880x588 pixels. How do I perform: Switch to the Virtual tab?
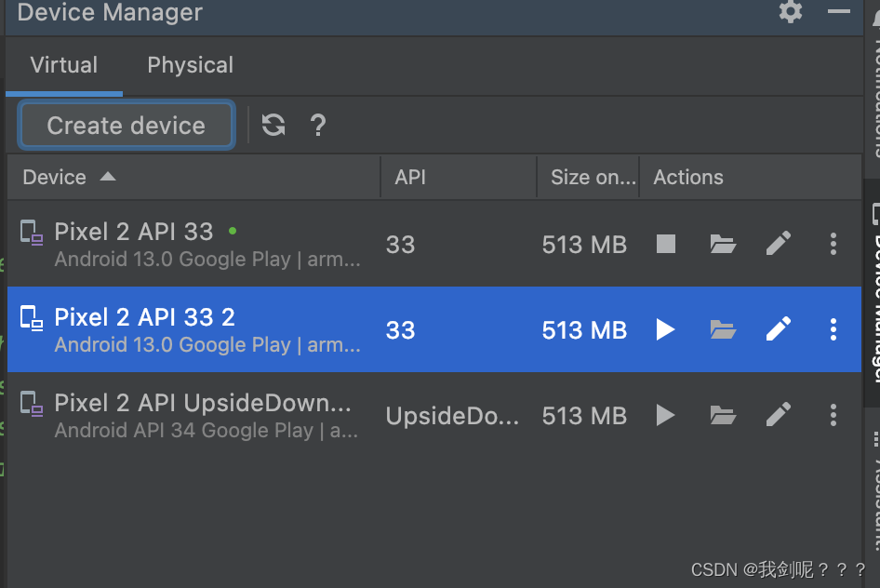pyautogui.click(x=64, y=65)
